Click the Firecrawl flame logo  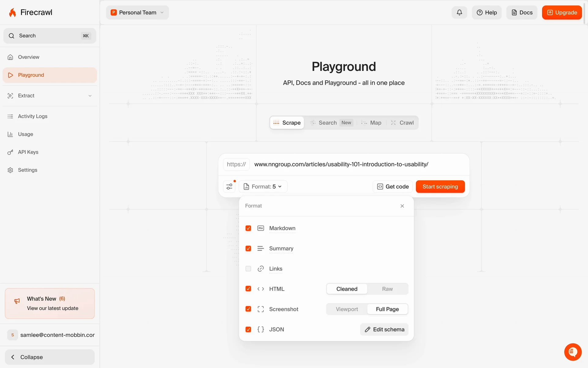pos(13,13)
